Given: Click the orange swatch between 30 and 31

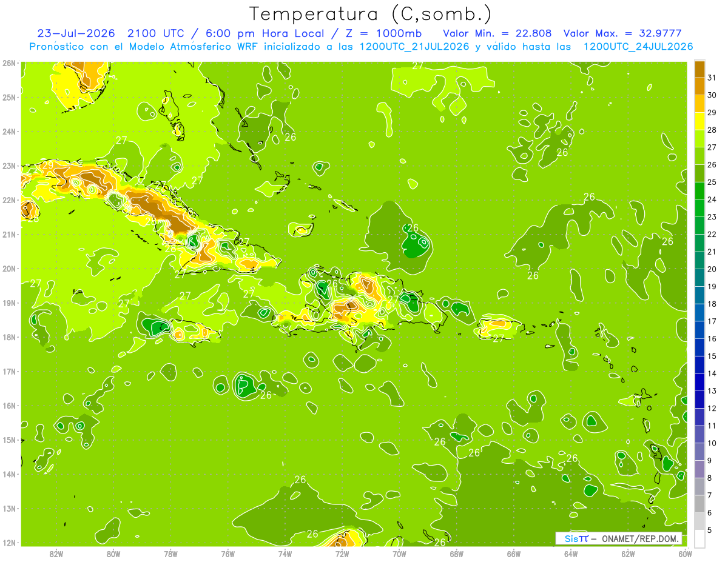Looking at the screenshot, I should point(699,86).
